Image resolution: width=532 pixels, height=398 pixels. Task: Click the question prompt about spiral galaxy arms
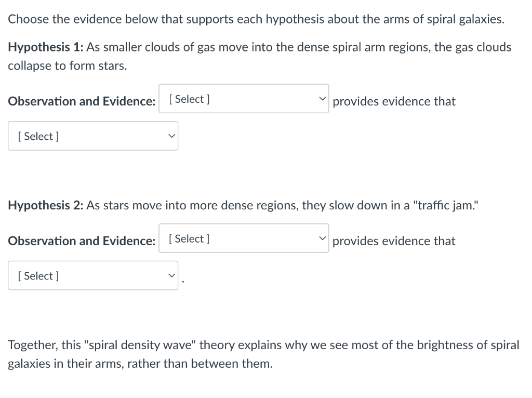point(256,19)
